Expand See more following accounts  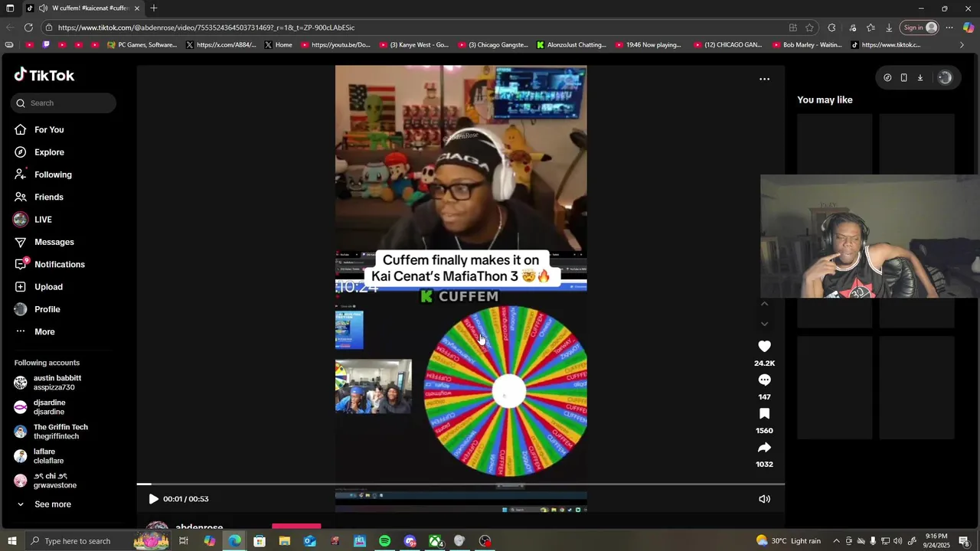[x=53, y=504]
